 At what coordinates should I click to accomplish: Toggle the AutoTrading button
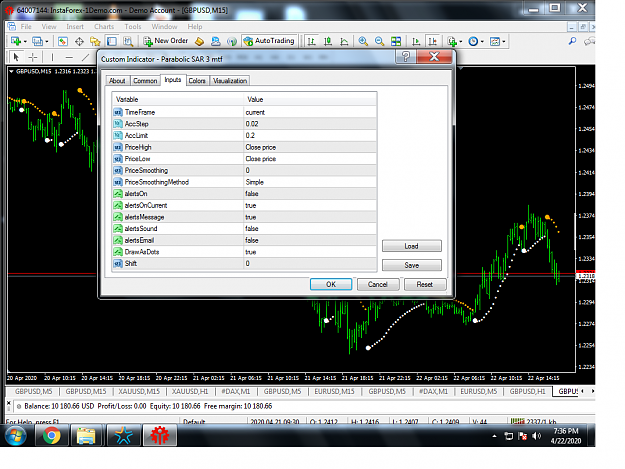[x=269, y=41]
